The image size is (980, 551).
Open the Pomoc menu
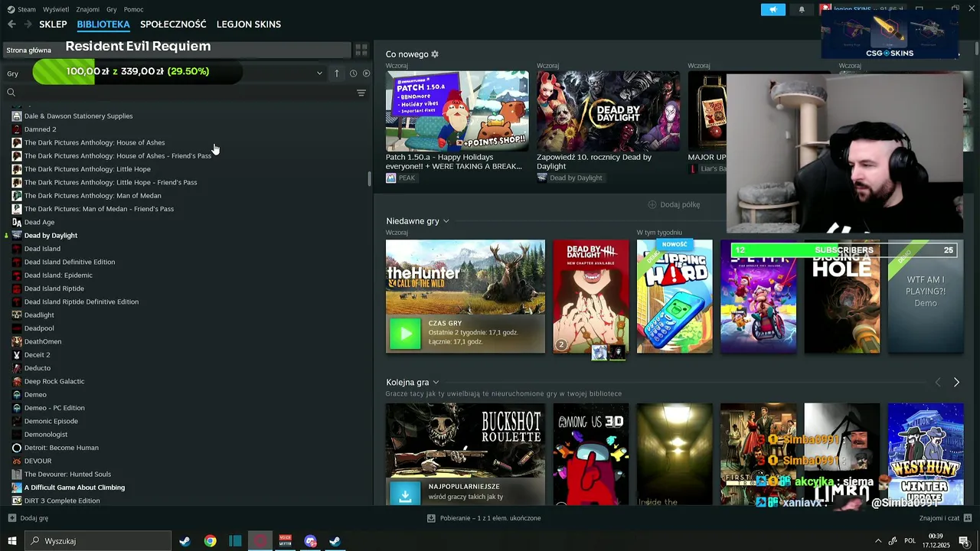(x=134, y=9)
